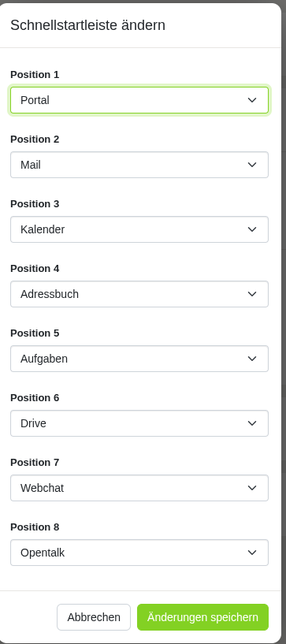Click the Position 1 label text

click(35, 74)
